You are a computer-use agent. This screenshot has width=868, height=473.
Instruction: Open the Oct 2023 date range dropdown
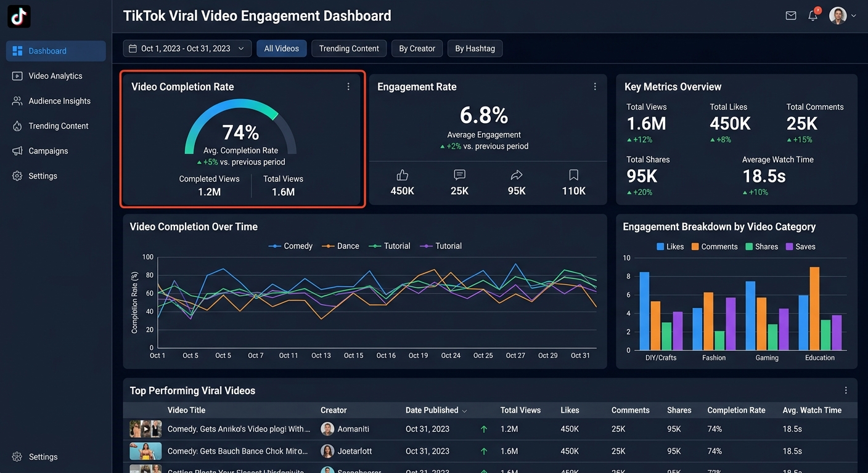pos(187,49)
